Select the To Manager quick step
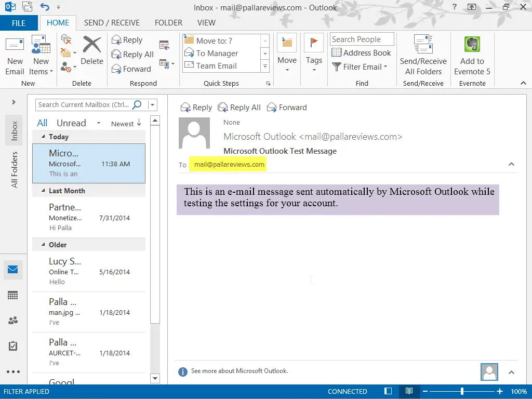The image size is (532, 399). tap(222, 54)
